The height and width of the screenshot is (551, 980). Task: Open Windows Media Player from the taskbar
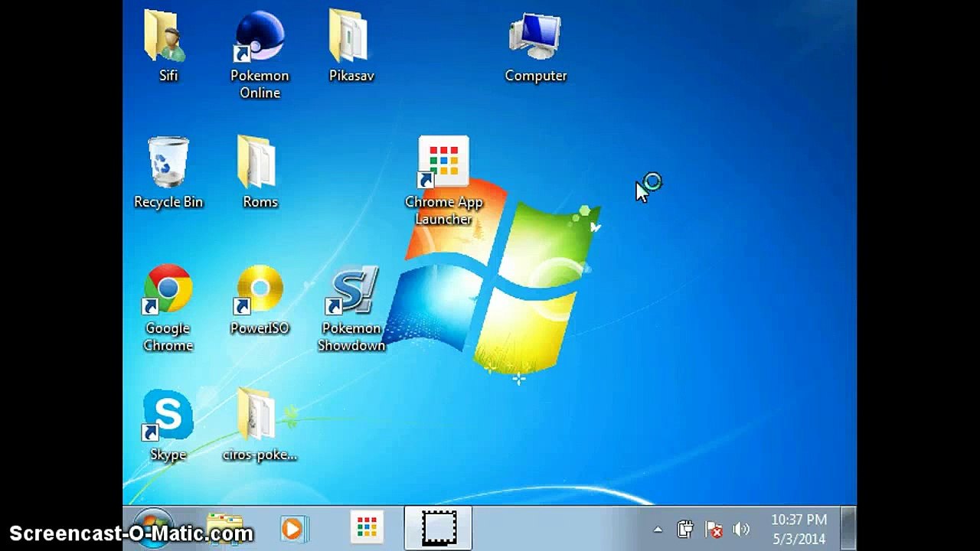292,528
